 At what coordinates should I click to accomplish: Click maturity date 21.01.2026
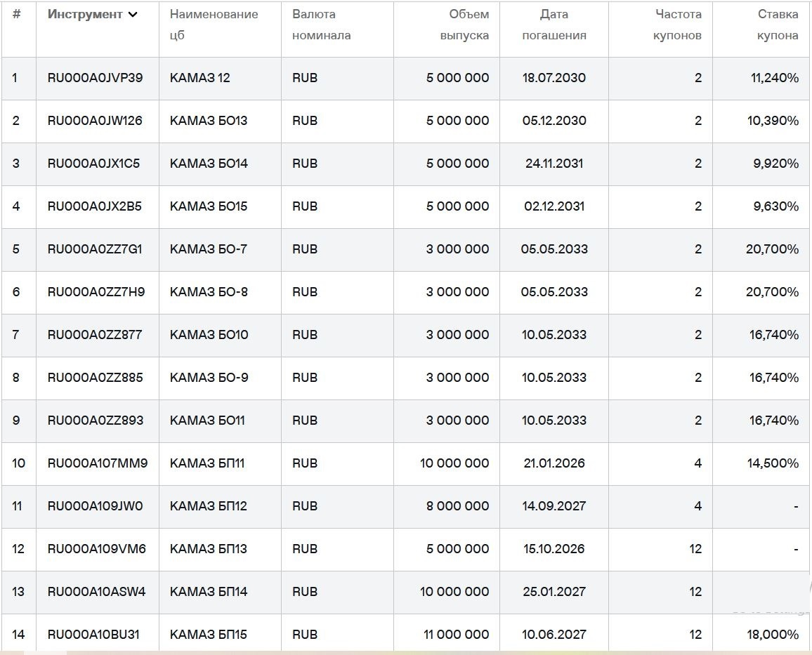coord(554,463)
